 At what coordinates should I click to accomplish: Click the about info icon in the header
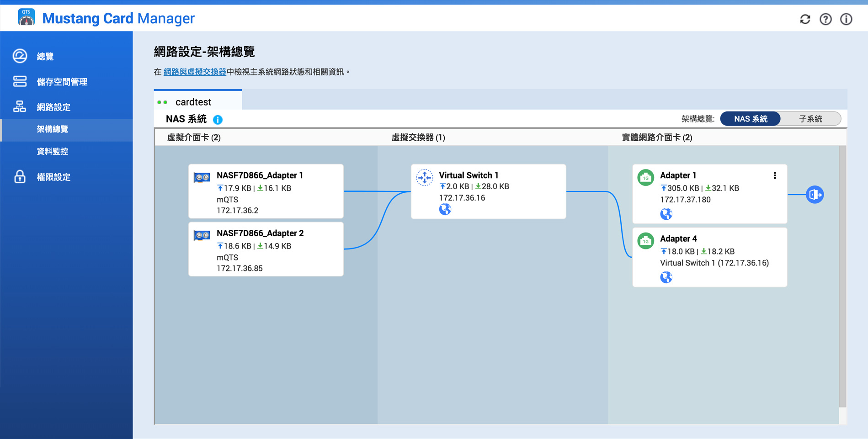point(846,19)
